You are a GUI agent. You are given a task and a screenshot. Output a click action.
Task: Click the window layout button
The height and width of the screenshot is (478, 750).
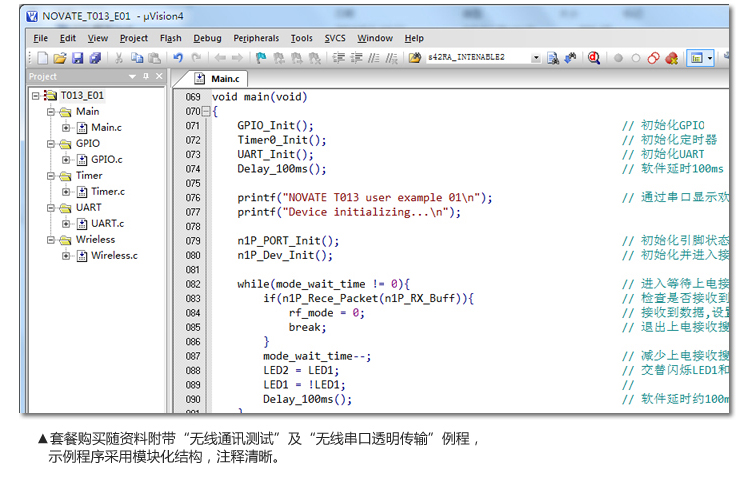(x=696, y=58)
